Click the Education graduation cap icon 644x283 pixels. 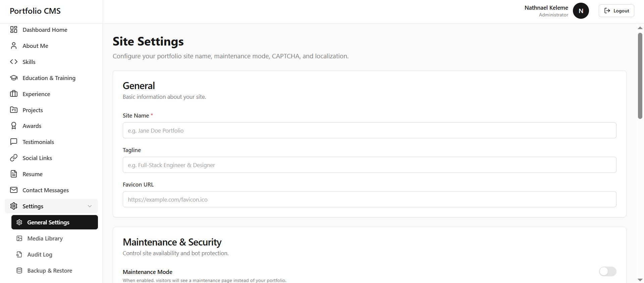tap(14, 78)
